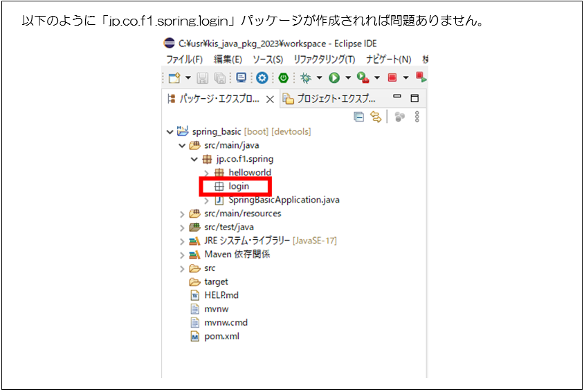Maximize the Package Explorer view panel
Viewport: 584px width, 392px height.
pyautogui.click(x=414, y=98)
